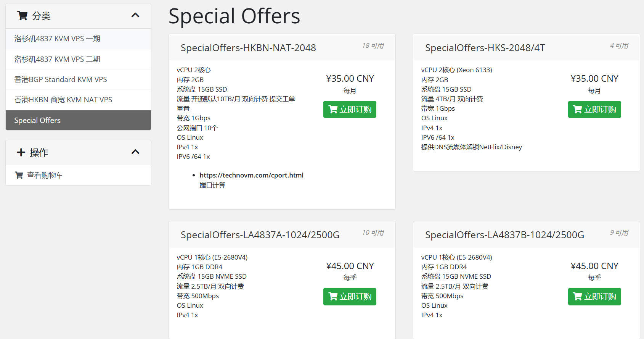Viewport: 644px width, 339px height.
Task: Click the shopping cart icon beside 分类
Action: click(22, 16)
